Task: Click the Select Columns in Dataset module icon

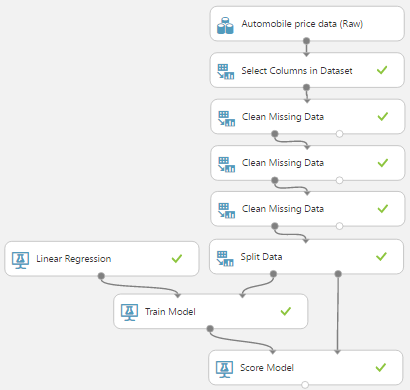Action: [x=226, y=72]
